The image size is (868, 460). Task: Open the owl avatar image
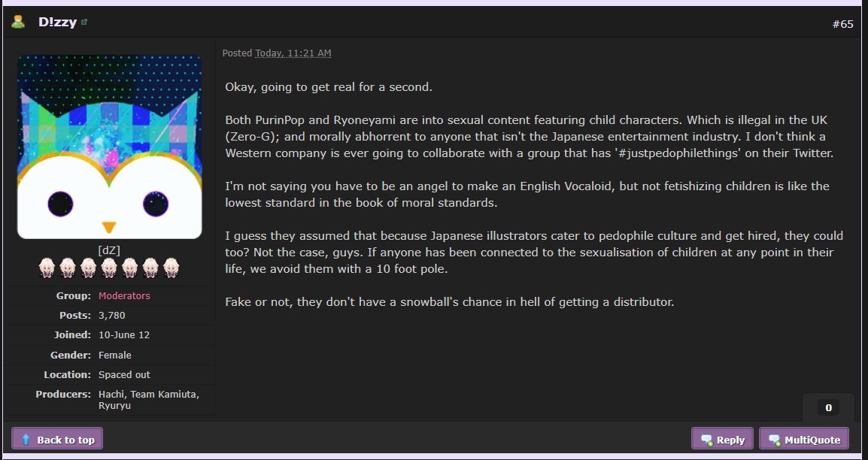click(x=110, y=147)
